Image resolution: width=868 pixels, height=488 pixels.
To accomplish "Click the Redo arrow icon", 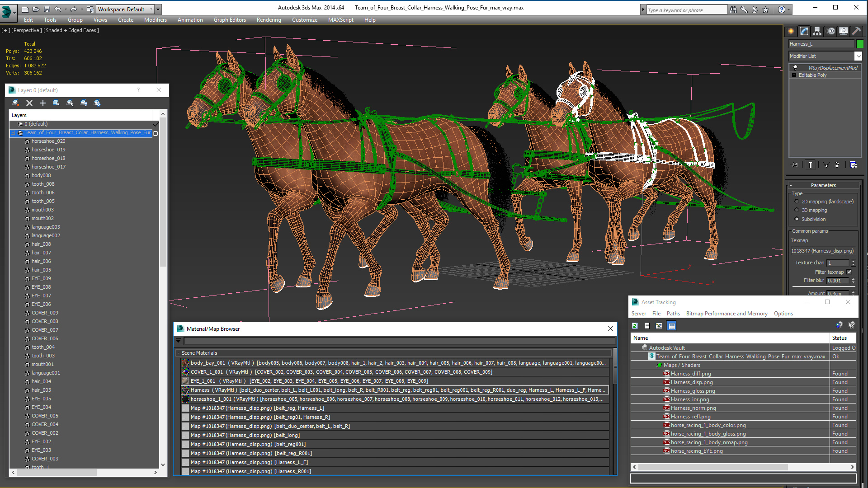I will pyautogui.click(x=74, y=9).
